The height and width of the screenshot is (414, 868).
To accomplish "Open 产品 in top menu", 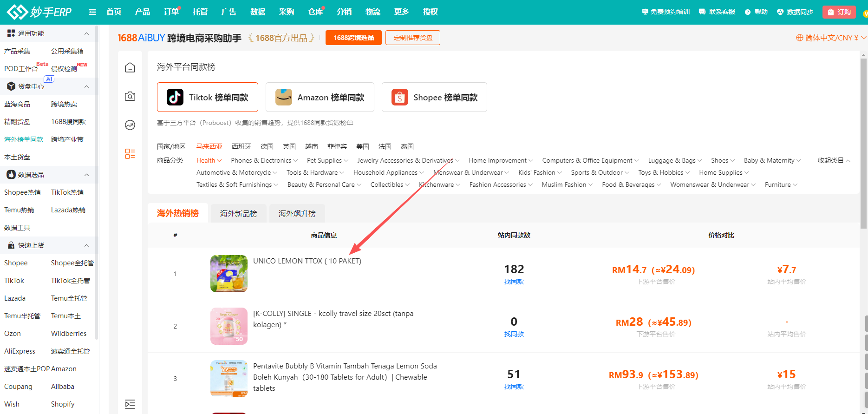I will pos(143,12).
